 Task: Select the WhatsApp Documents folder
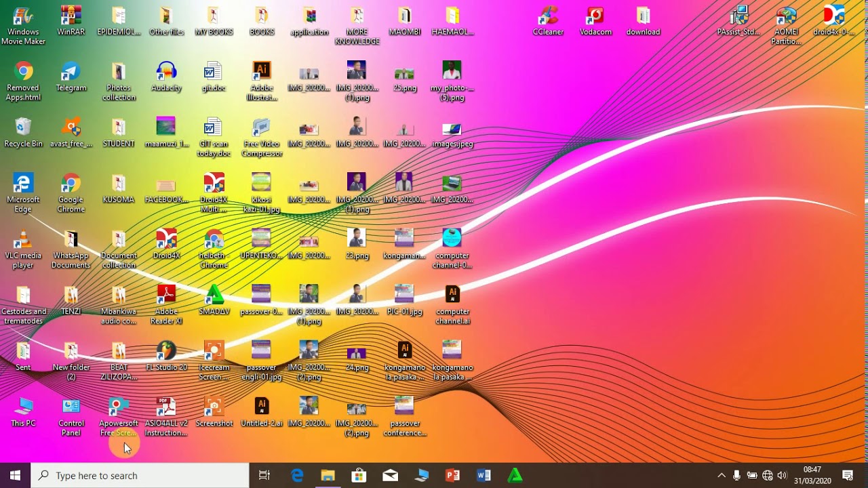click(x=71, y=249)
